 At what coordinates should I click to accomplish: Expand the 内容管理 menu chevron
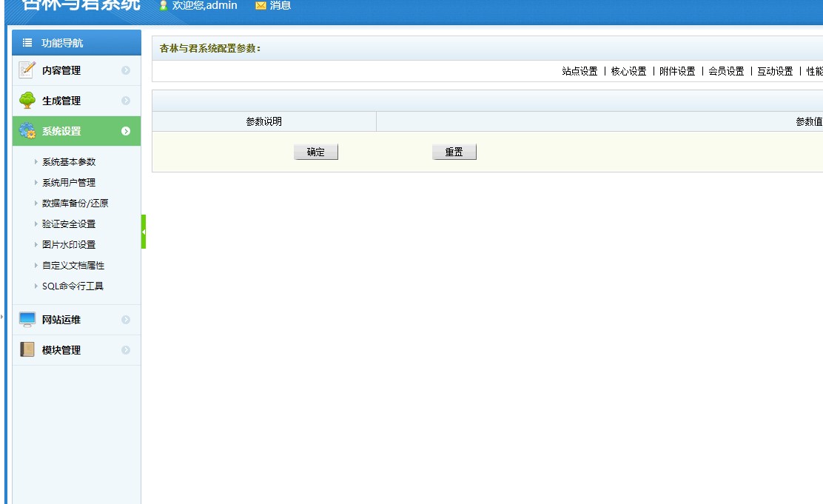(x=124, y=71)
